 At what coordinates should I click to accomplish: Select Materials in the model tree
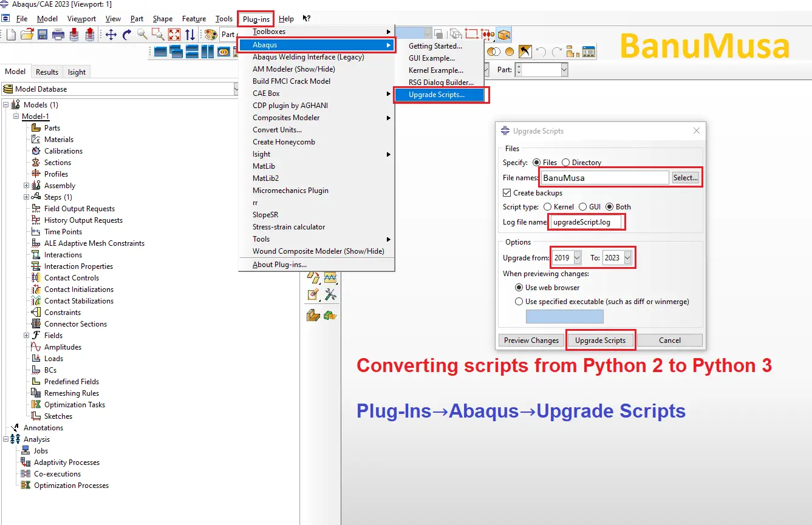[58, 140]
